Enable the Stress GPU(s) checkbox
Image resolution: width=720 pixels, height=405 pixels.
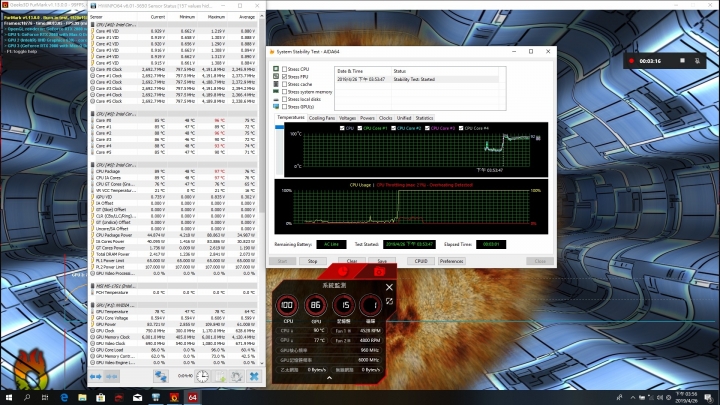[284, 107]
